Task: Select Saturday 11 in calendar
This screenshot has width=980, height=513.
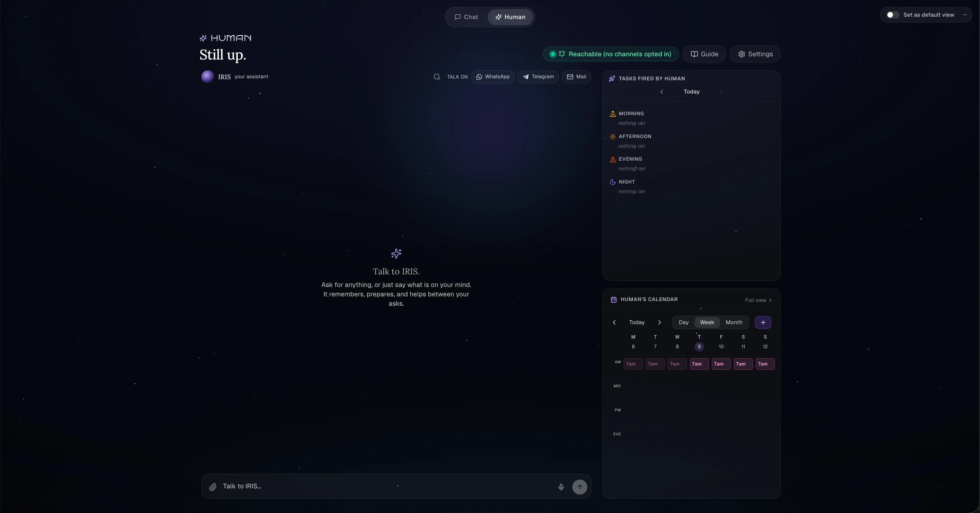Action: pyautogui.click(x=743, y=347)
